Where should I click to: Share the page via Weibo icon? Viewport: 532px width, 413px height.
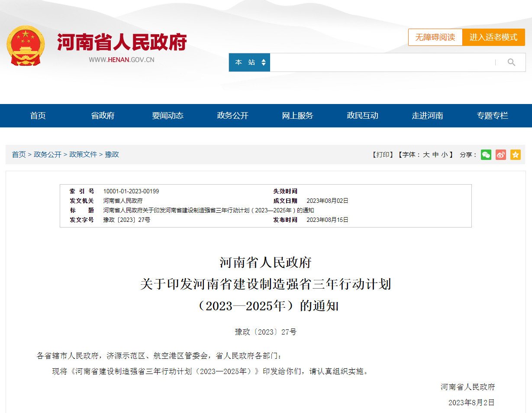(501, 155)
